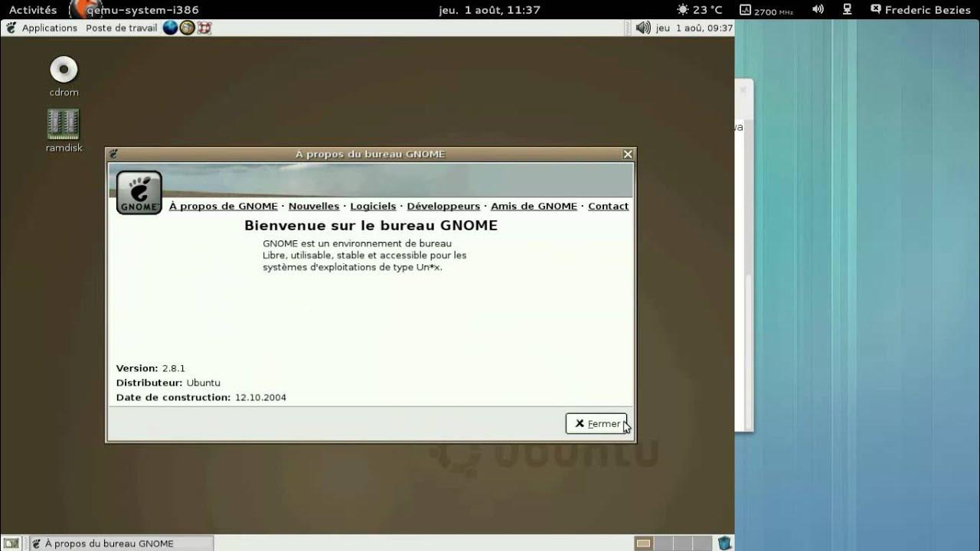Close the À propos du bureau GNOME dialog
The width and height of the screenshot is (980, 551).
628,154
